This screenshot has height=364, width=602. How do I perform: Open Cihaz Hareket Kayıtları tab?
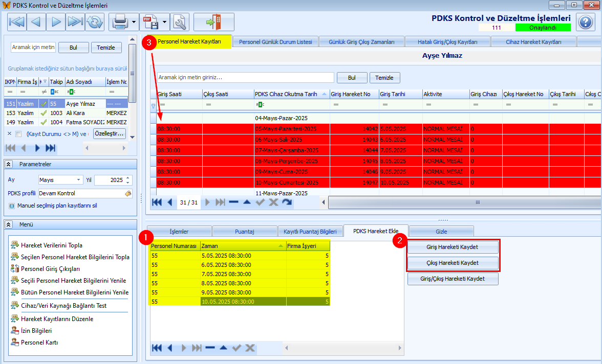point(533,42)
